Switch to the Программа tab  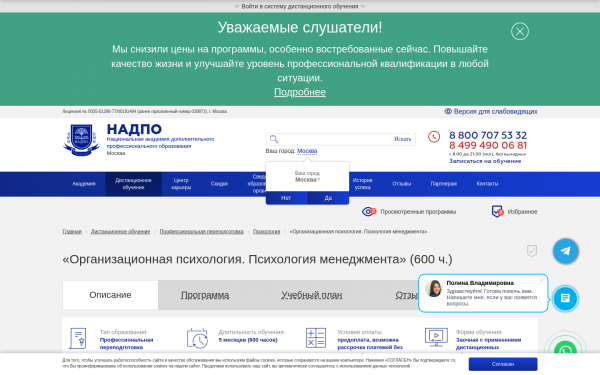click(x=205, y=295)
